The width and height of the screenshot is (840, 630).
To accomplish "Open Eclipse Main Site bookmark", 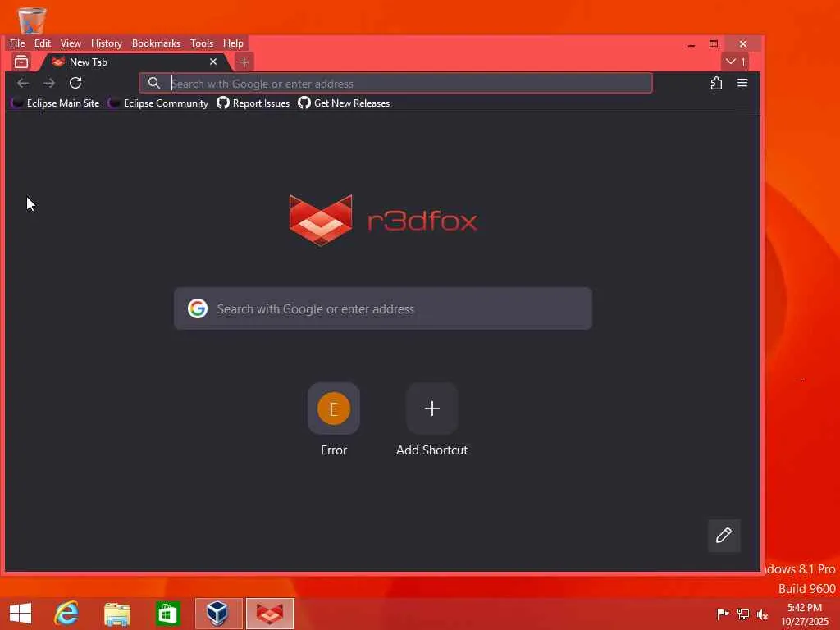I will tap(55, 103).
